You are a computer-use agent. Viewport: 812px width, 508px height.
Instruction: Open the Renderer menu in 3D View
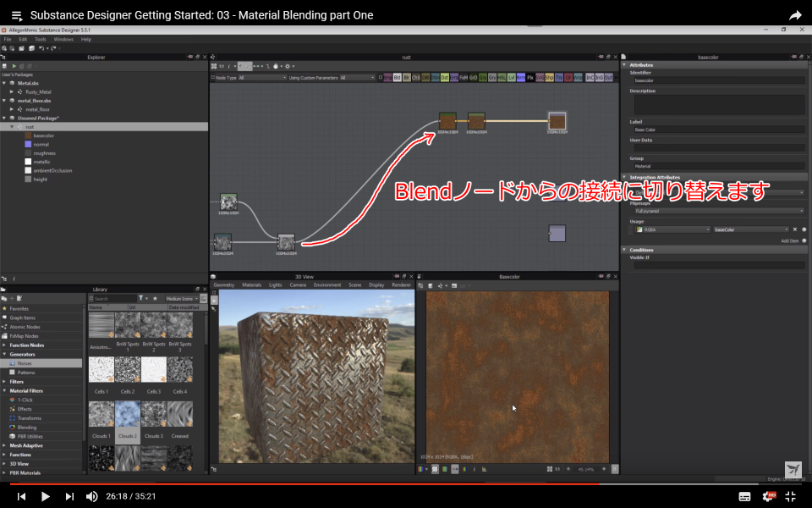[x=401, y=285]
